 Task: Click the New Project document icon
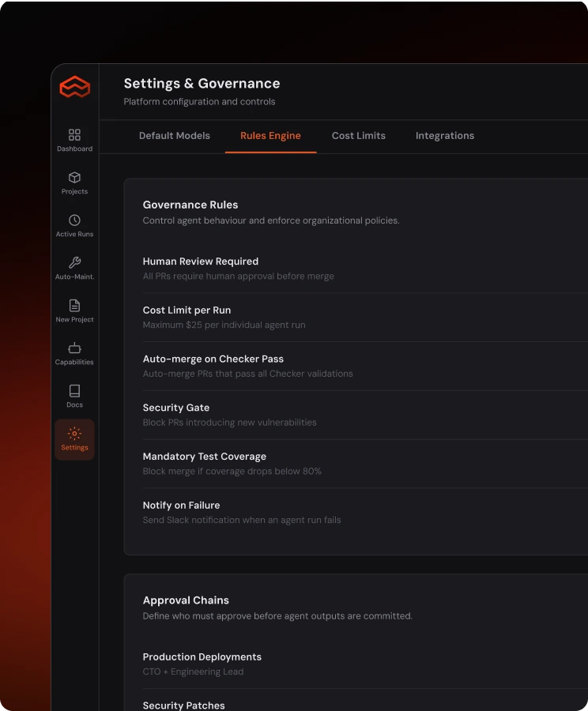pyautogui.click(x=74, y=305)
